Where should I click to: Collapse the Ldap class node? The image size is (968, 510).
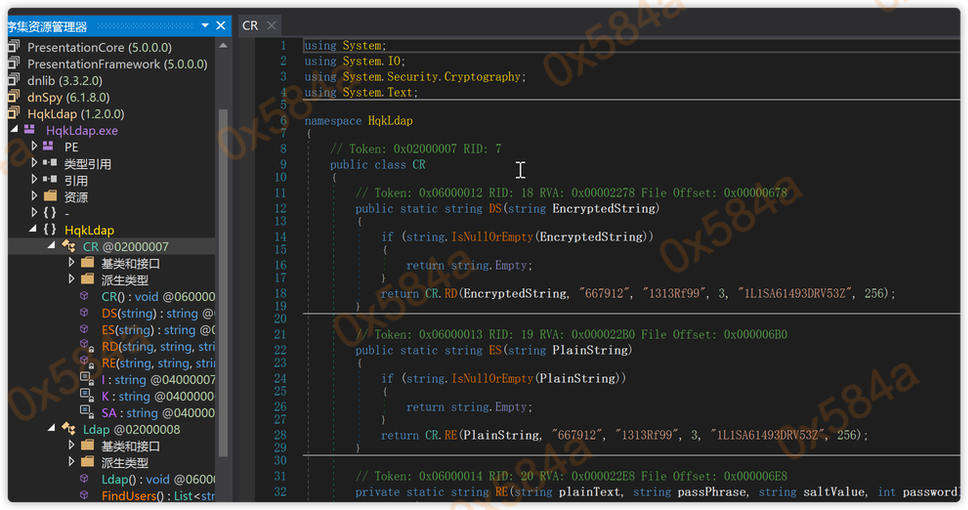pos(52,429)
